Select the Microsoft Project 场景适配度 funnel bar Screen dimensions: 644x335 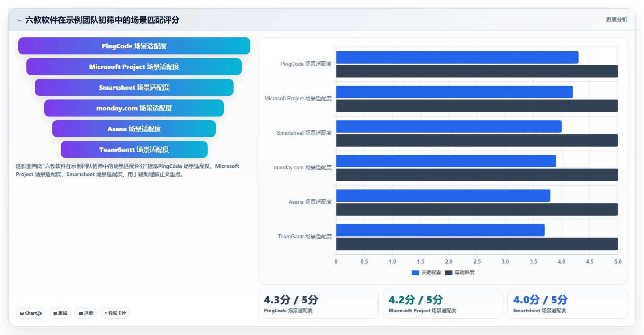pyautogui.click(x=134, y=67)
